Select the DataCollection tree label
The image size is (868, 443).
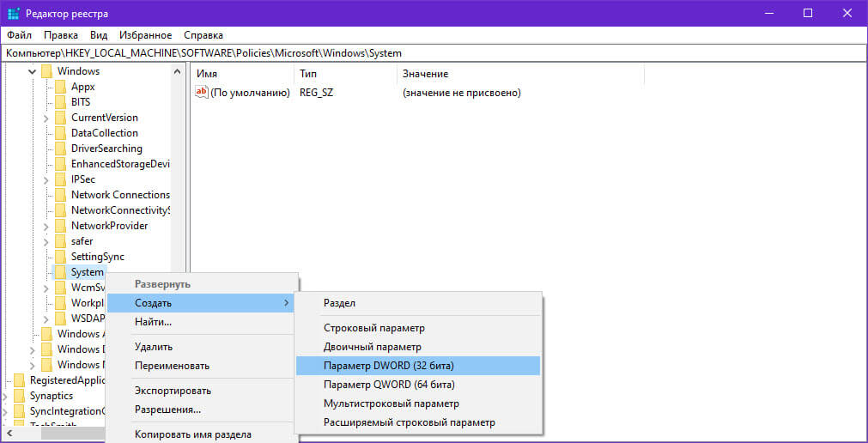(105, 133)
